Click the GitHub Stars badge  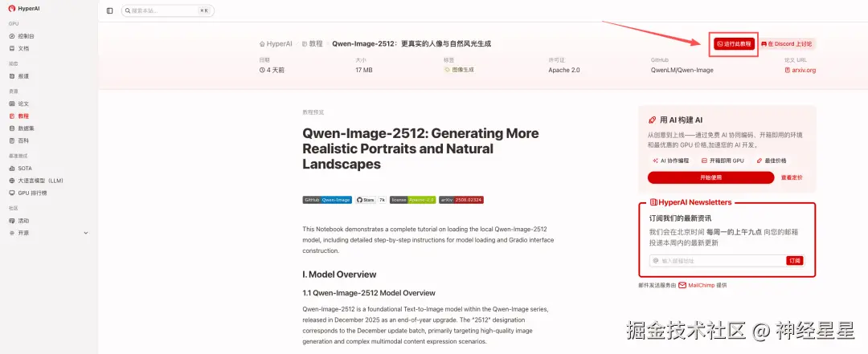371,200
